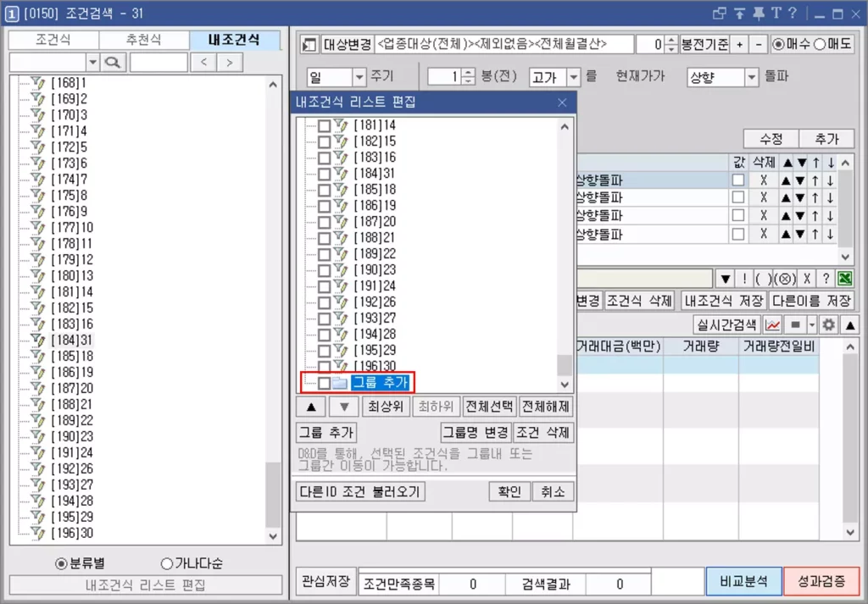
Task: Click the minus button next to 봉전기준
Action: (x=759, y=45)
